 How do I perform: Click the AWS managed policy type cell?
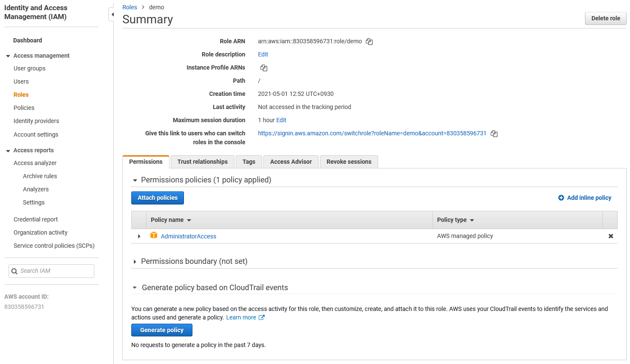click(465, 236)
